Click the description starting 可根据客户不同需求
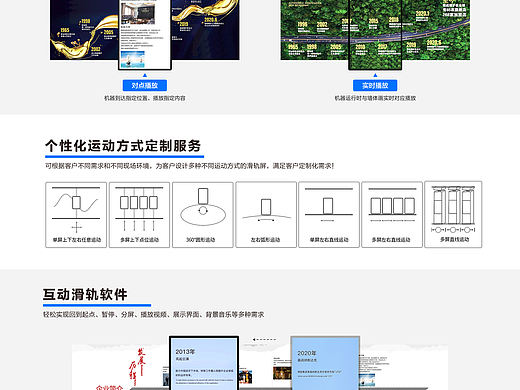The height and width of the screenshot is (390, 520). pyautogui.click(x=190, y=166)
